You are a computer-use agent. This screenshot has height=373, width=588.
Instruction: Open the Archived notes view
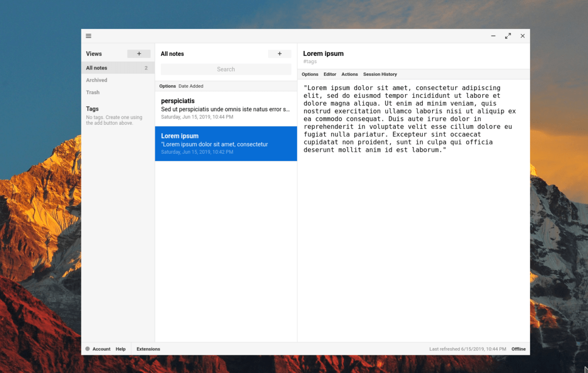tap(97, 80)
